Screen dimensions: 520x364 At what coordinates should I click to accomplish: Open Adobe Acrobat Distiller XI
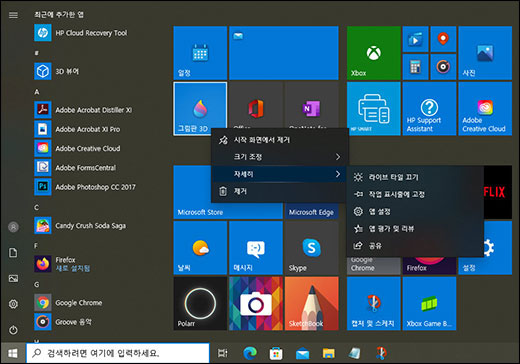(x=97, y=110)
